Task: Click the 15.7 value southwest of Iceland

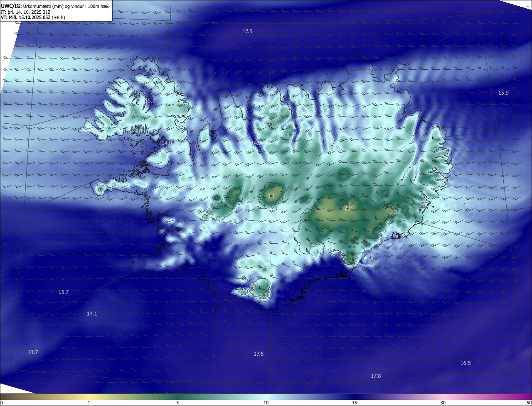Action: pyautogui.click(x=64, y=292)
